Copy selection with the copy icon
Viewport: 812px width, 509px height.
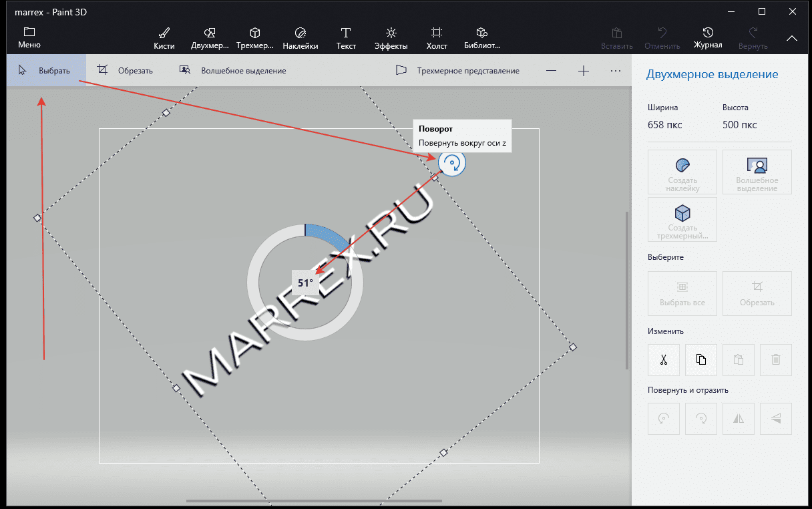tap(701, 359)
